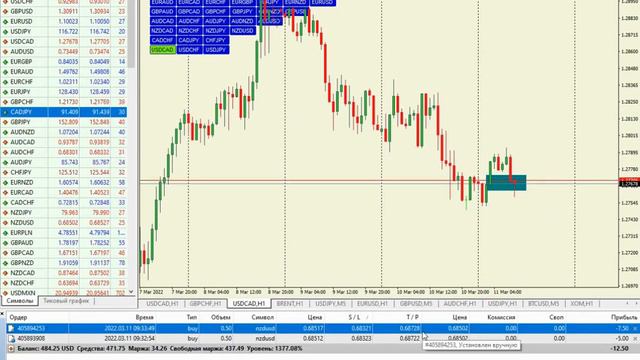The height and width of the screenshot is (360, 640).
Task: Sort orders by the Символ column
Action: point(262,317)
